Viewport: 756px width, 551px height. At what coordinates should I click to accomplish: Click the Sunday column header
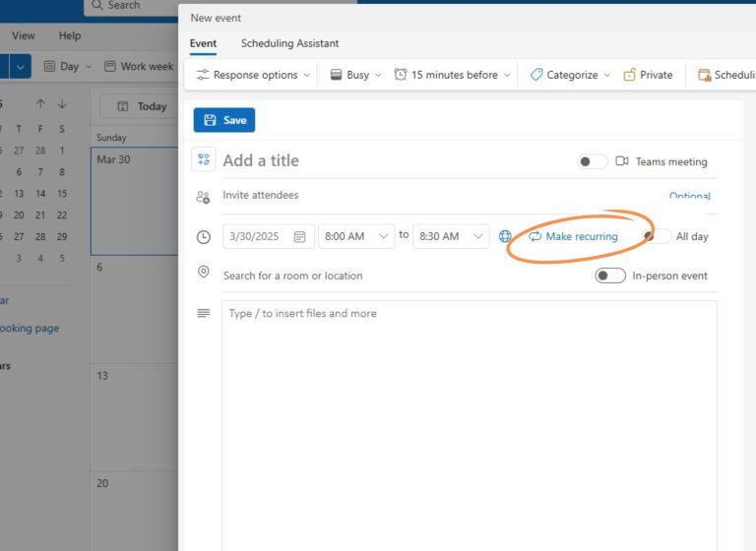(111, 138)
